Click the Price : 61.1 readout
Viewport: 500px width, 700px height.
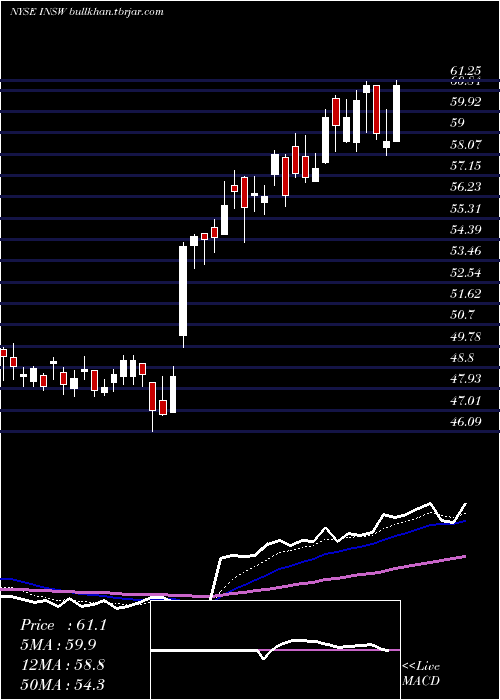pos(63,625)
